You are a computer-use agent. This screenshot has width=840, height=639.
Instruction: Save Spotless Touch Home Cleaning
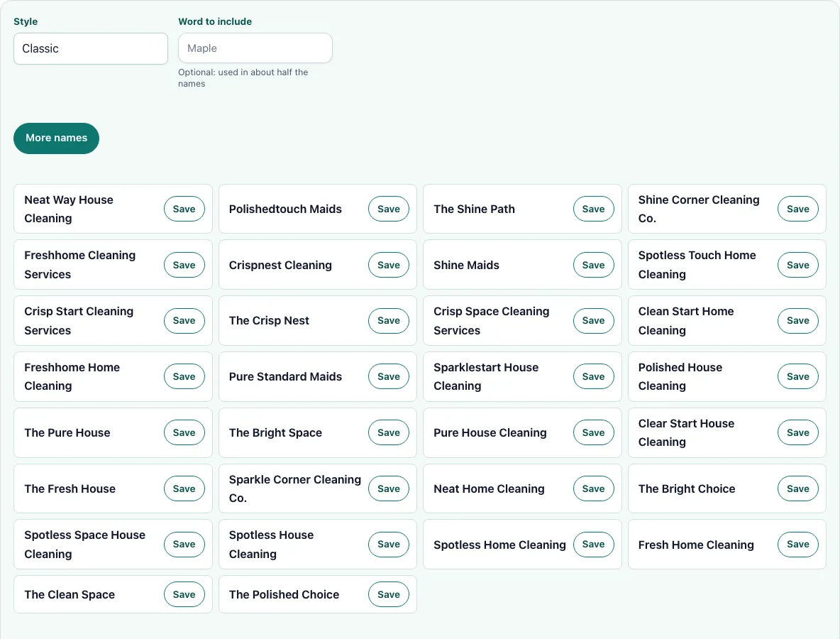(x=798, y=265)
